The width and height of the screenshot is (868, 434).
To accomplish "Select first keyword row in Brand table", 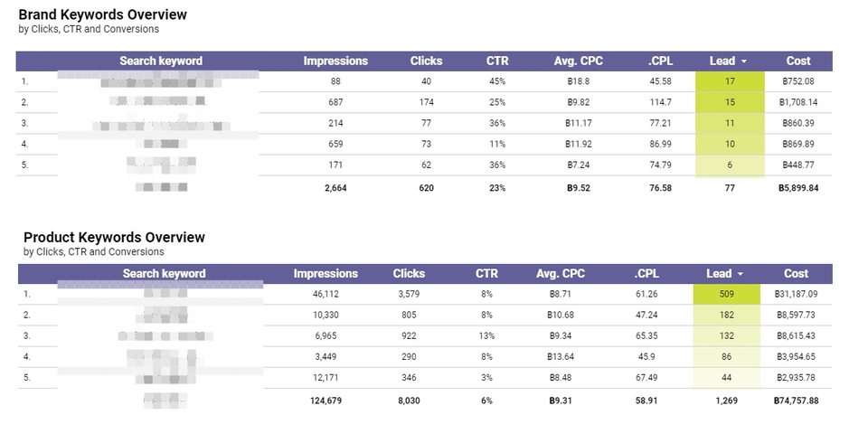I will [424, 81].
